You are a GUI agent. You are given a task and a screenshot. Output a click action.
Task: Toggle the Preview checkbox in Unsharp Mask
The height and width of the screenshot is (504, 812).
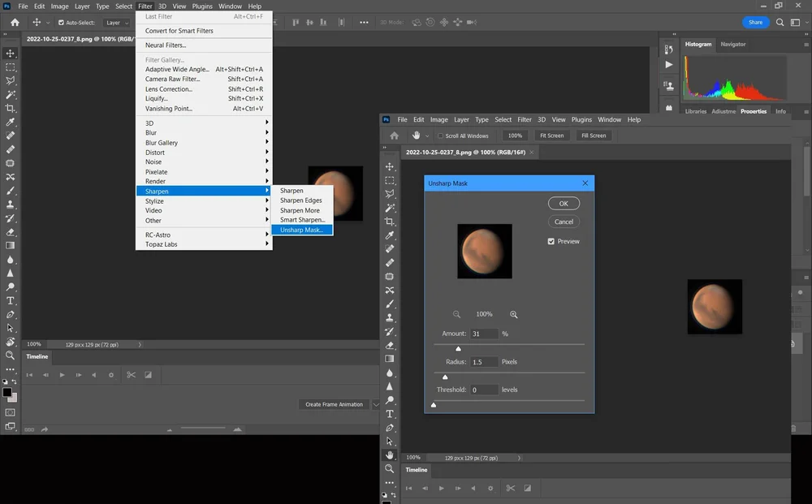551,241
